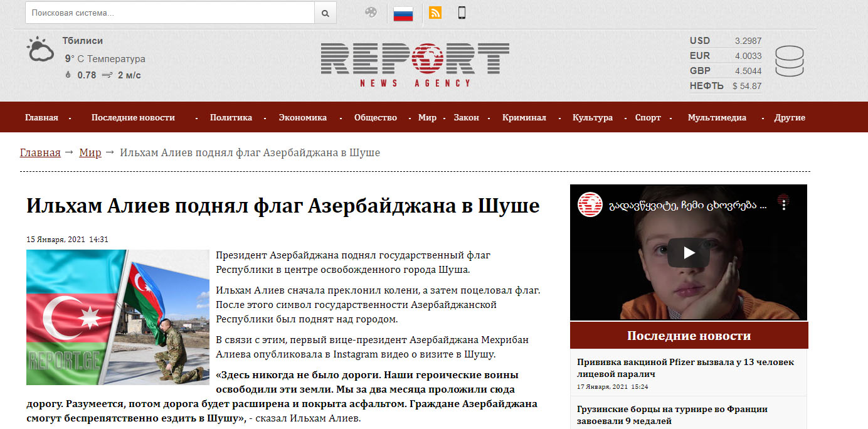Click the mobile phone version icon
Screen dimensions: 868x429
click(x=462, y=13)
